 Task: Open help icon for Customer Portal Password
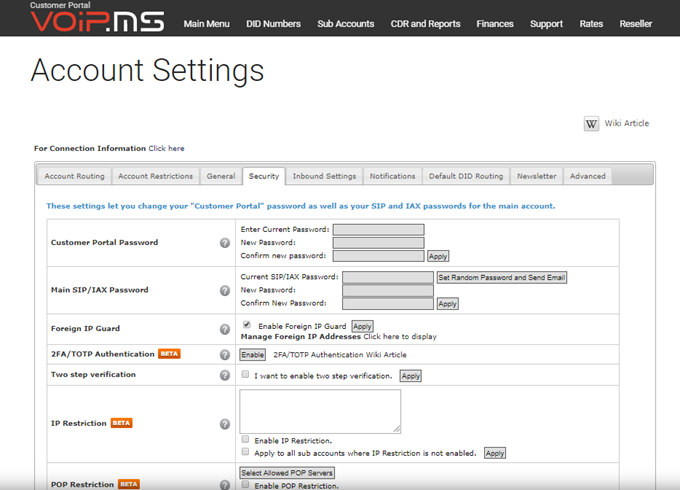[225, 243]
